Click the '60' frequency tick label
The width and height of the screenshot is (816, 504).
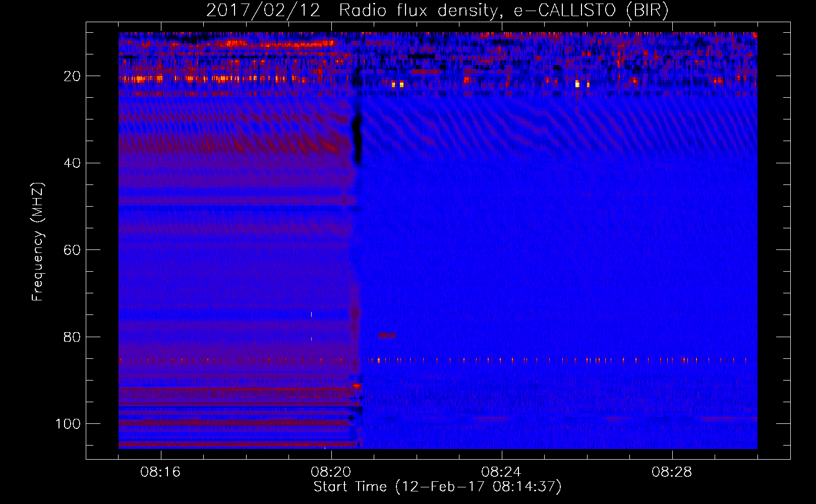click(73, 250)
